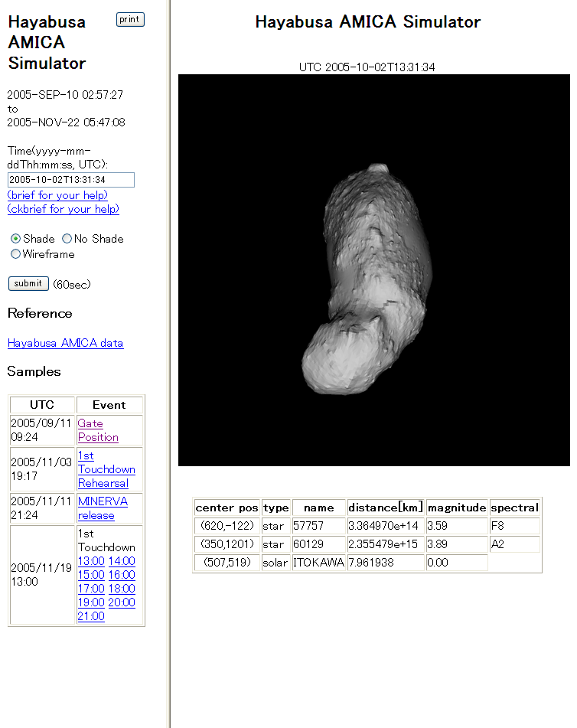Viewport: 577px width, 728px height.
Task: Select the Shade radio option
Action: (x=16, y=239)
